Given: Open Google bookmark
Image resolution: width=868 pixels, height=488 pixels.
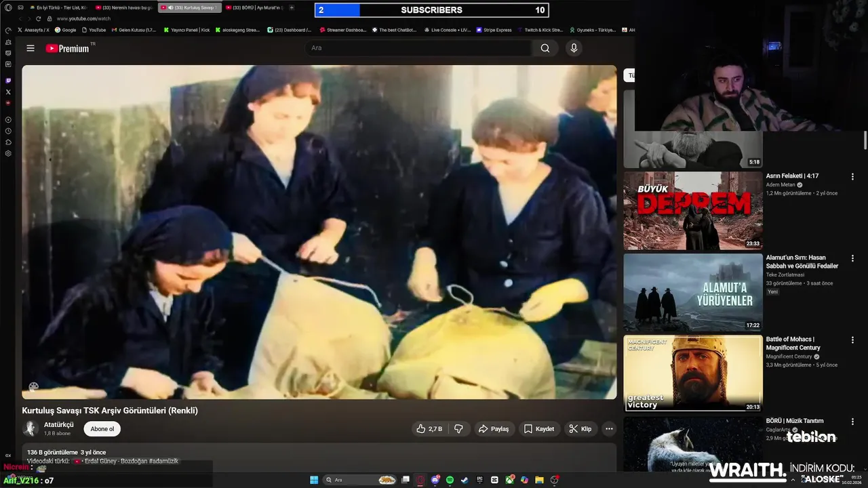Looking at the screenshot, I should [x=66, y=30].
